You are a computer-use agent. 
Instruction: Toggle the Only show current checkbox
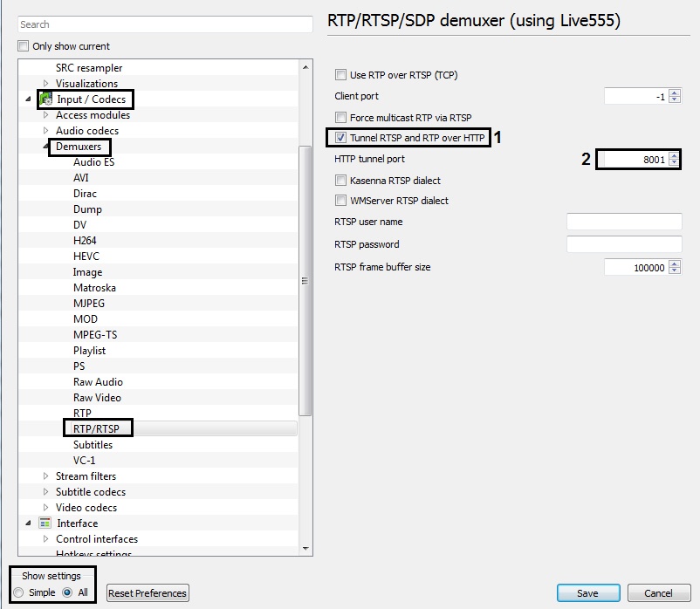point(24,46)
